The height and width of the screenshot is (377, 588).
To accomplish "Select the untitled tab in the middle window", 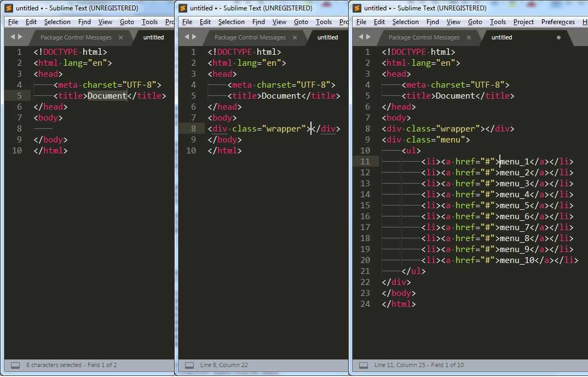I will [x=327, y=38].
